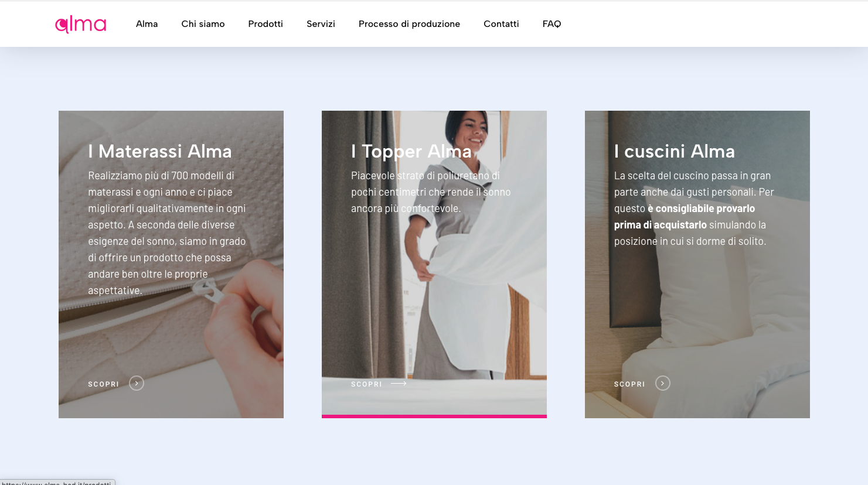Click the circled chevron icon on cuscini card
Viewport: 868px width, 485px height.
[662, 383]
